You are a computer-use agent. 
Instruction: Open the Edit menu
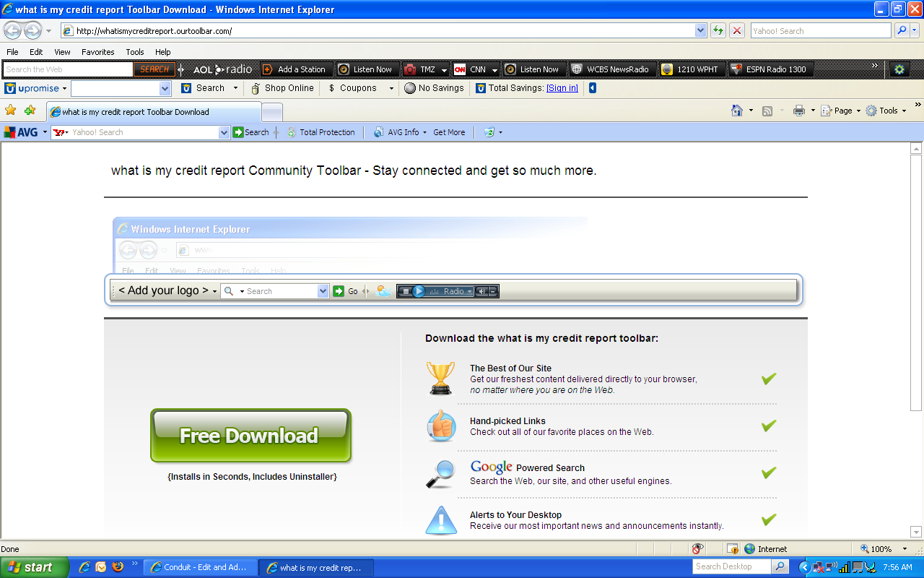click(36, 52)
